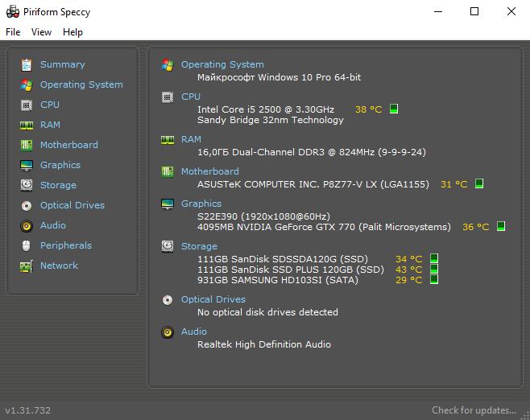
Task: Open Network section in sidebar
Action: pyautogui.click(x=59, y=266)
